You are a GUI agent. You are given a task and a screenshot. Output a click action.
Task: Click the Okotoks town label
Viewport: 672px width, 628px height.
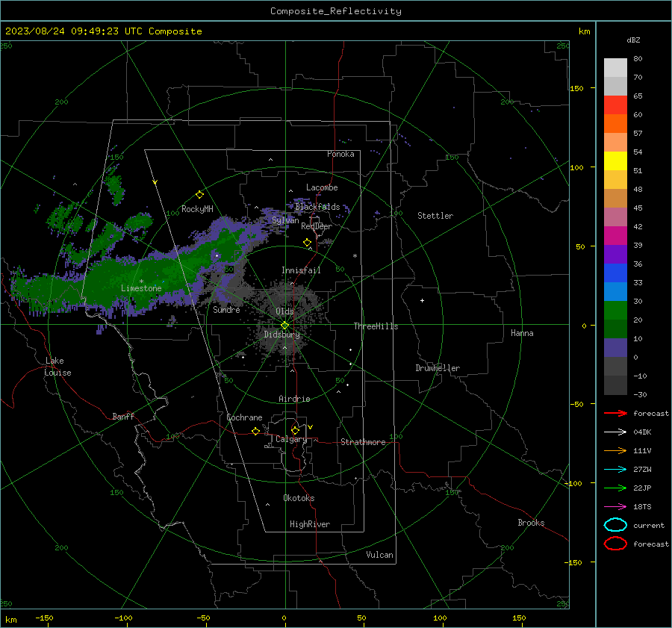(x=299, y=498)
